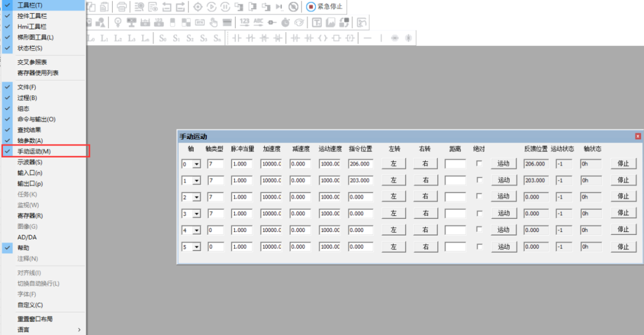Close the 手动运动 panel

pyautogui.click(x=638, y=137)
